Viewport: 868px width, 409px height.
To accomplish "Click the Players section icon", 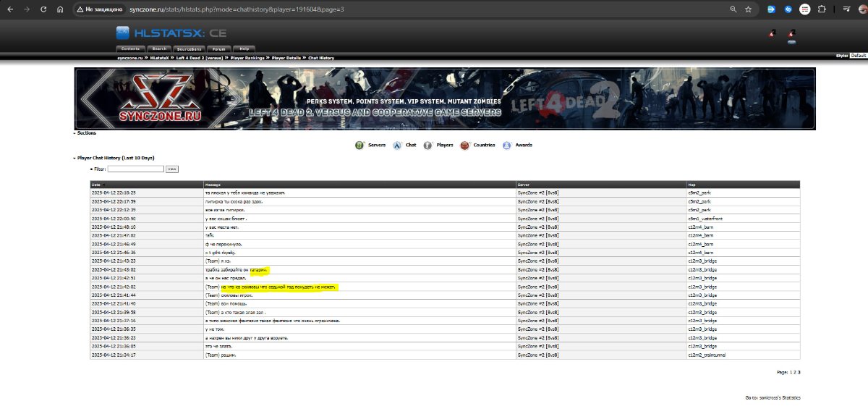I will click(x=428, y=146).
